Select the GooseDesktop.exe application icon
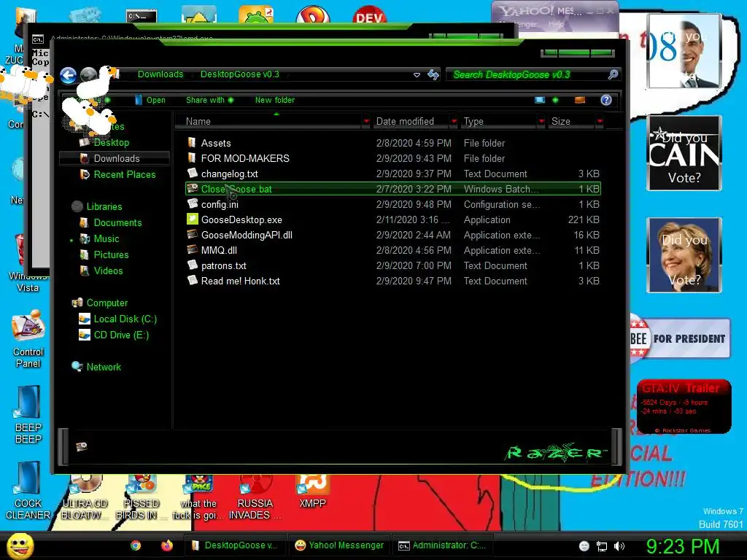Screen dimensions: 747x560 192,219
